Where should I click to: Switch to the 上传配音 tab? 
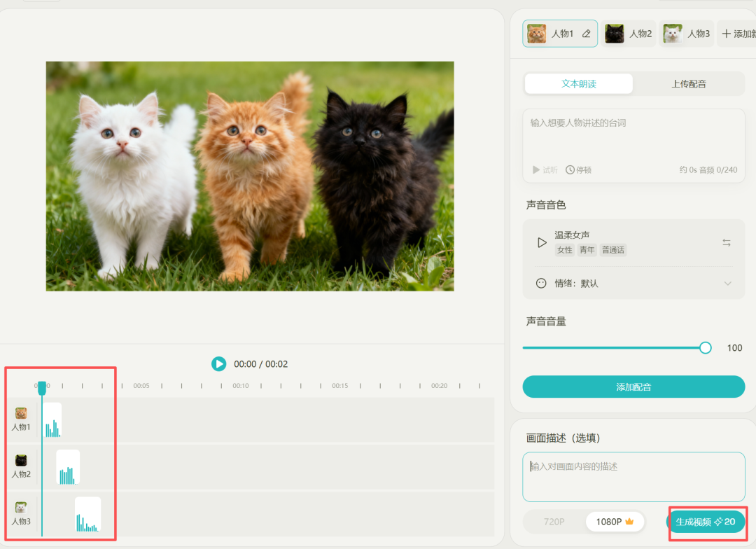[689, 84]
